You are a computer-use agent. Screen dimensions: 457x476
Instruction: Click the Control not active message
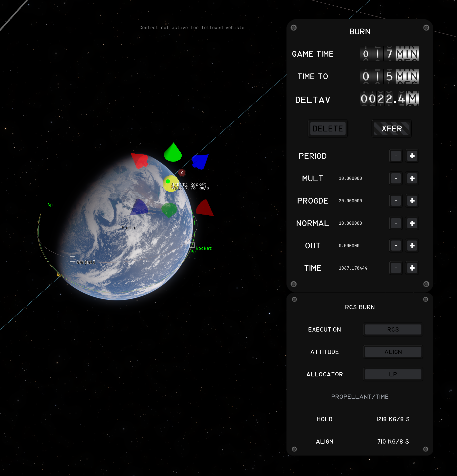coord(192,28)
